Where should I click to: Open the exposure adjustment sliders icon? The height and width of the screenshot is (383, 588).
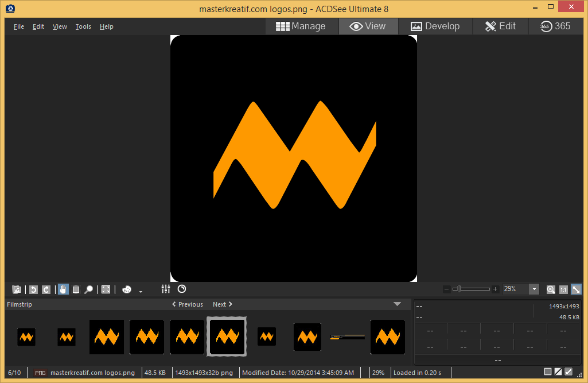pyautogui.click(x=166, y=289)
